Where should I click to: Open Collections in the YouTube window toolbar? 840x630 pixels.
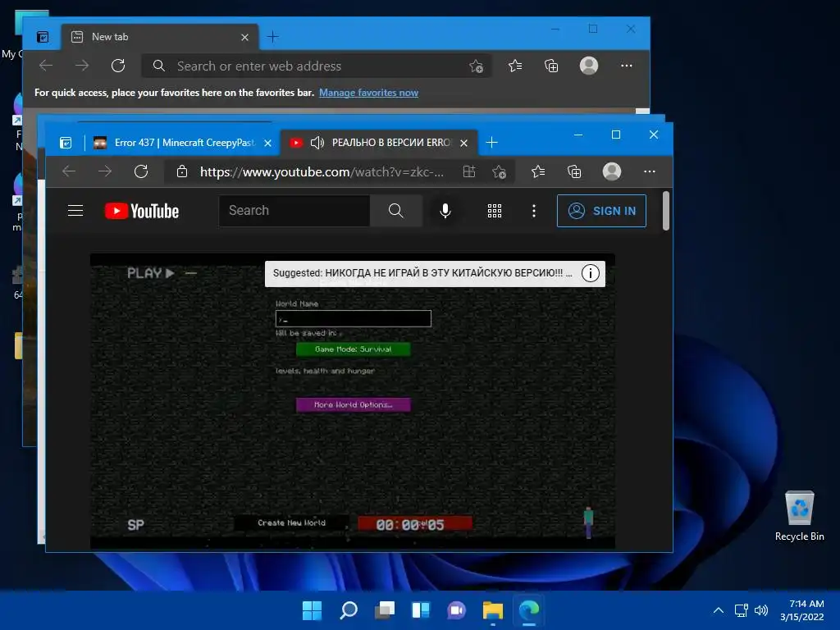[573, 171]
